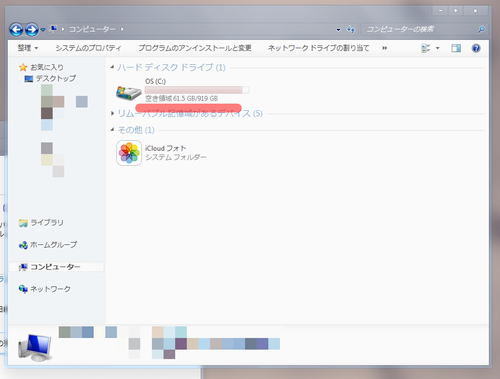The width and height of the screenshot is (500, 379).
Task: Minimize the コンピューター window
Action: (x=440, y=11)
